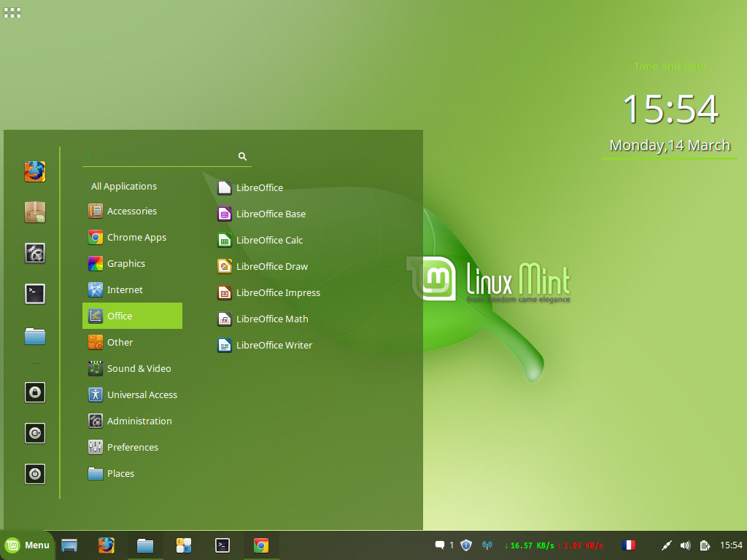
Task: Launch LibreOffice Writer
Action: click(x=265, y=345)
